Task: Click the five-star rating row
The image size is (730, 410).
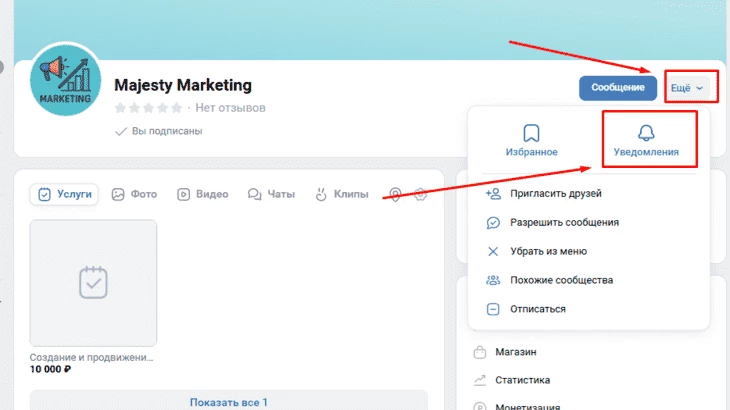Action: (x=148, y=108)
